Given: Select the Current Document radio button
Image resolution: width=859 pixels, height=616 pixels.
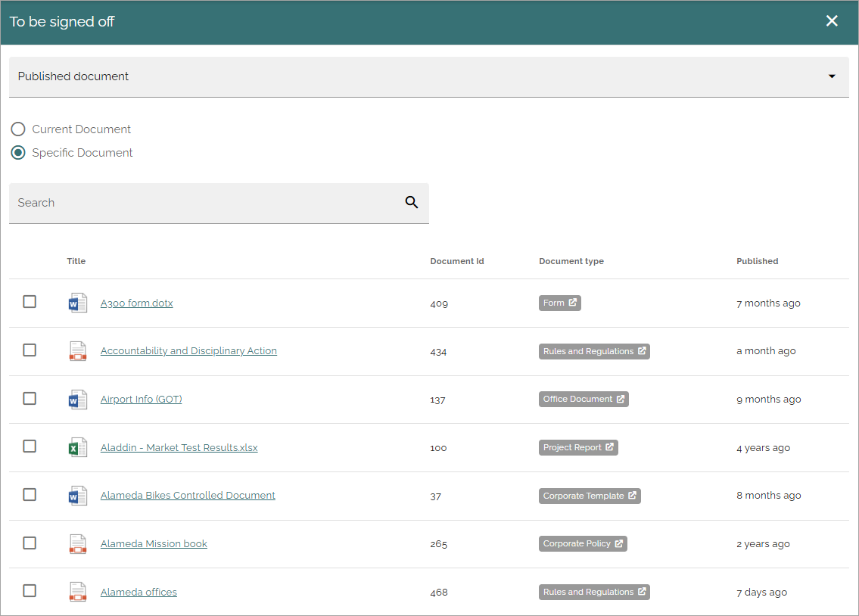Looking at the screenshot, I should pos(18,129).
